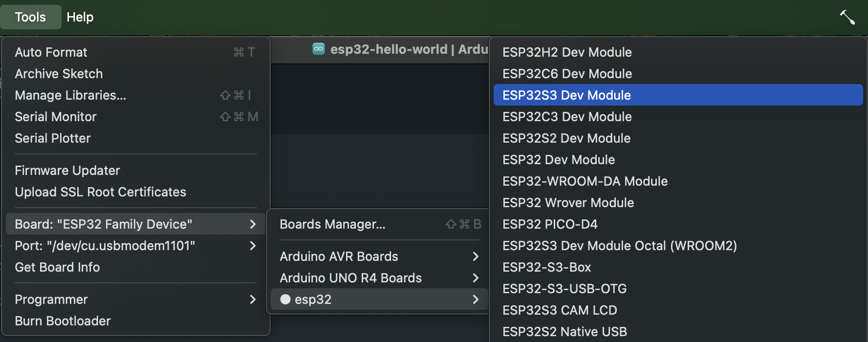Choose the ESP32 Wrover Module board
868x342 pixels.
[678, 203]
